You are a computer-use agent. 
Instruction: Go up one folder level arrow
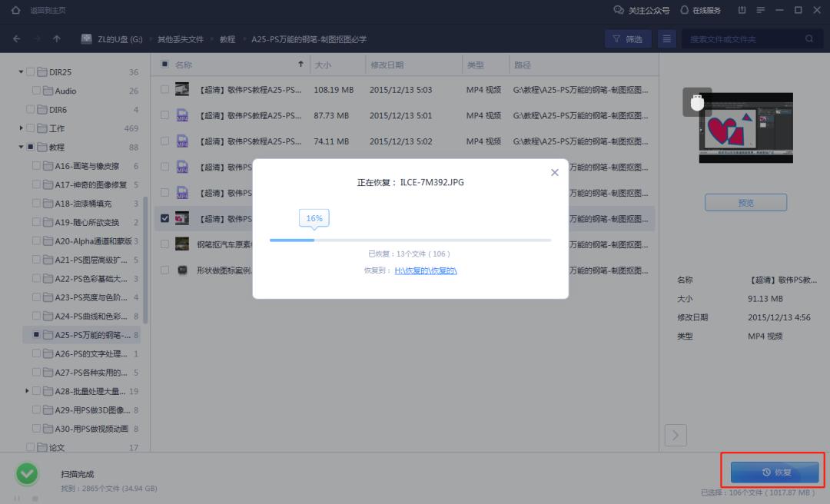point(57,38)
